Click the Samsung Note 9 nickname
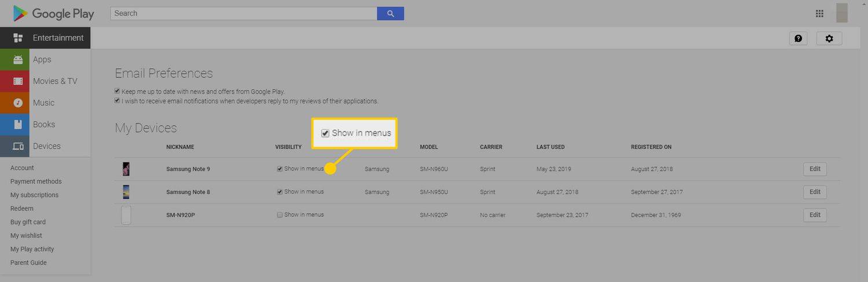The height and width of the screenshot is (282, 868). coord(188,169)
